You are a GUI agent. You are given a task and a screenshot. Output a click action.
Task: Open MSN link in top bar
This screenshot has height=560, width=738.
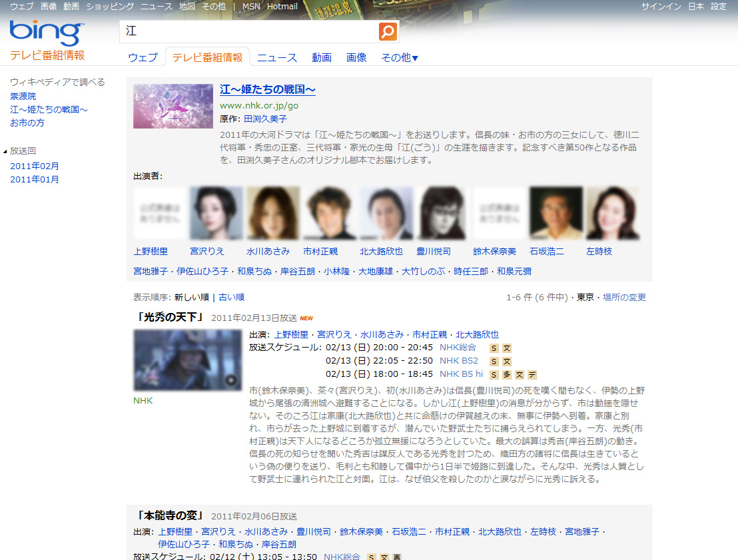[251, 7]
